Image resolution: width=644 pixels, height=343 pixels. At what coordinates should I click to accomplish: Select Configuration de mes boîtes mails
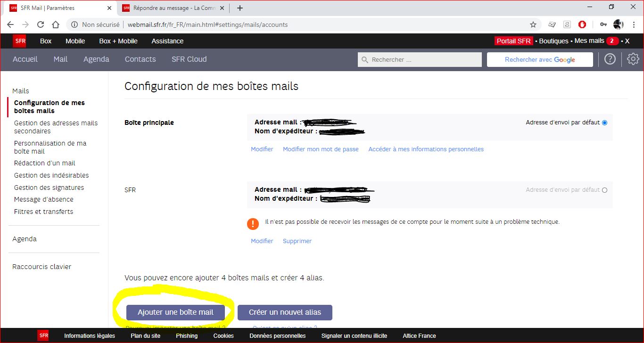50,107
